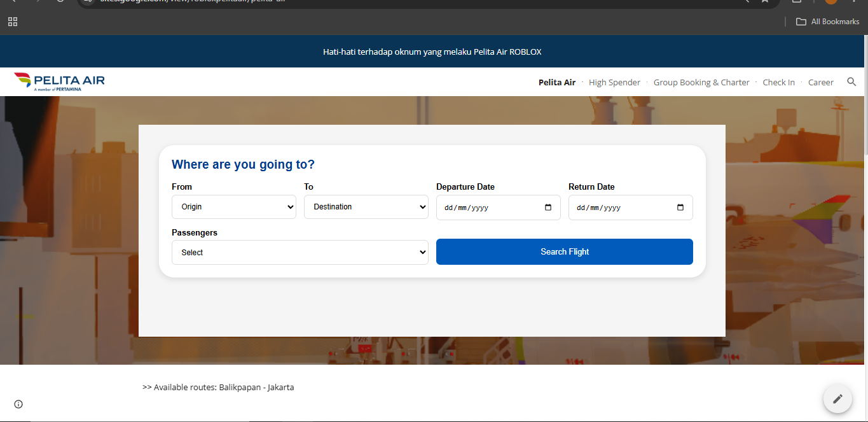
Task: Click the Return Date input field
Action: pos(631,207)
